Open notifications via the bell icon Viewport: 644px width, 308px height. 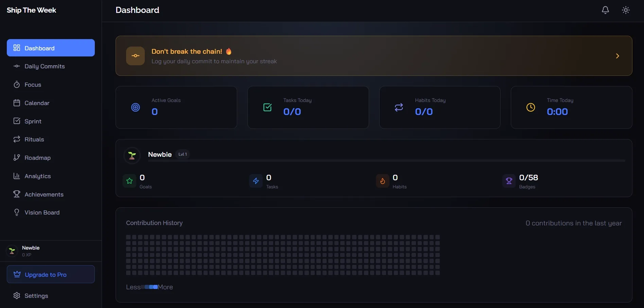point(605,10)
